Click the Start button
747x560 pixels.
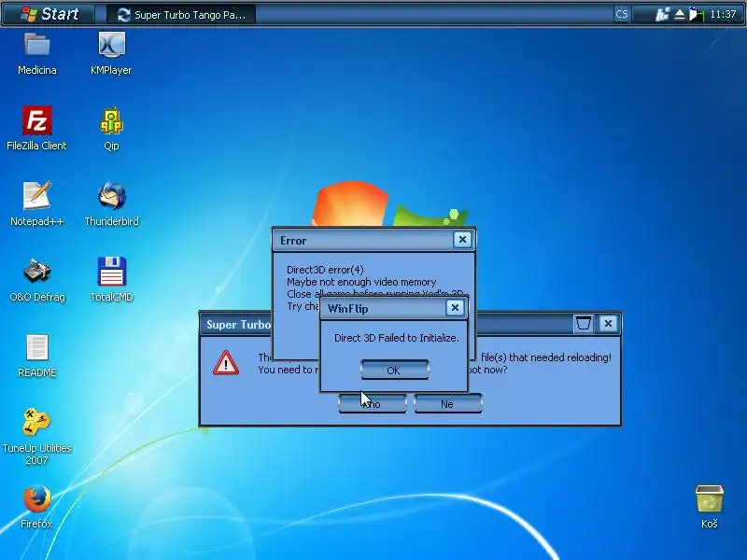point(49,14)
